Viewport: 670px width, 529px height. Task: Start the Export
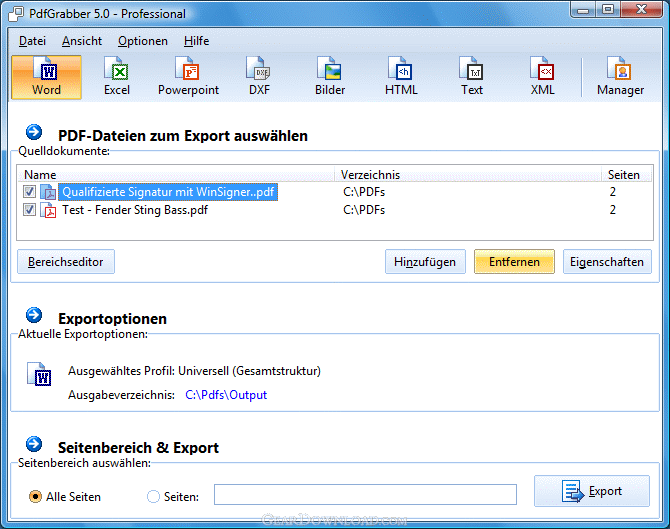pyautogui.click(x=592, y=491)
